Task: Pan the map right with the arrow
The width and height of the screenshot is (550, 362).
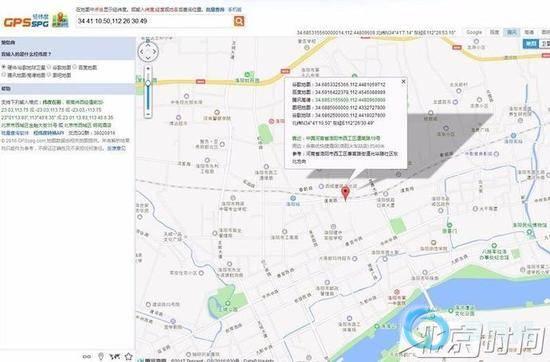Action: pos(155,52)
